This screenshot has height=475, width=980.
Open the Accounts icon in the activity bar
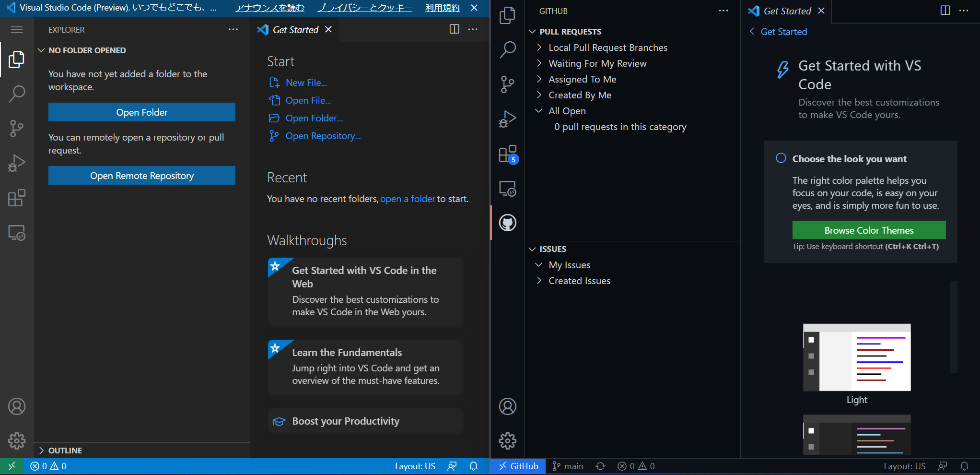pos(17,406)
